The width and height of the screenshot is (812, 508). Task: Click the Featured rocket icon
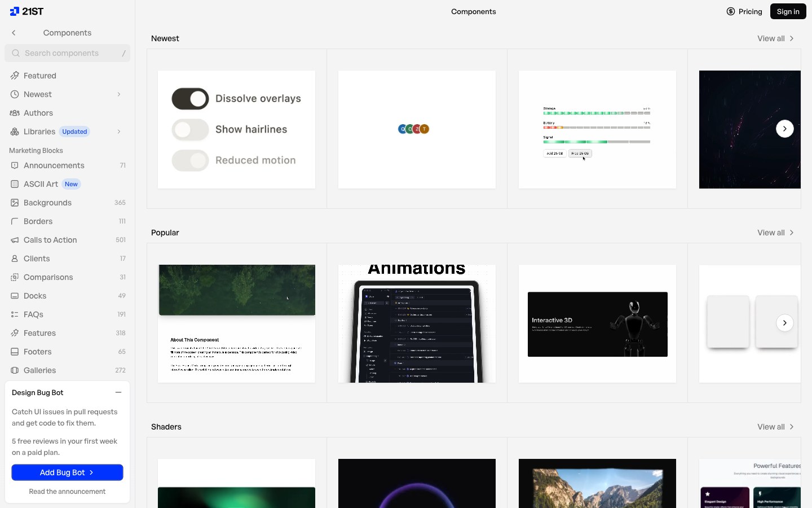pyautogui.click(x=15, y=76)
